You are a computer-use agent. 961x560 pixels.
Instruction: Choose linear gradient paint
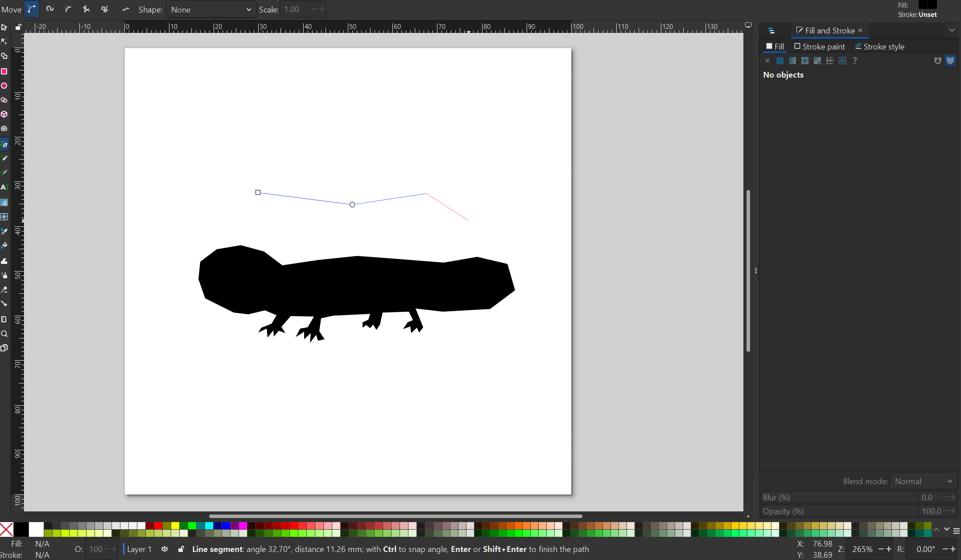792,61
